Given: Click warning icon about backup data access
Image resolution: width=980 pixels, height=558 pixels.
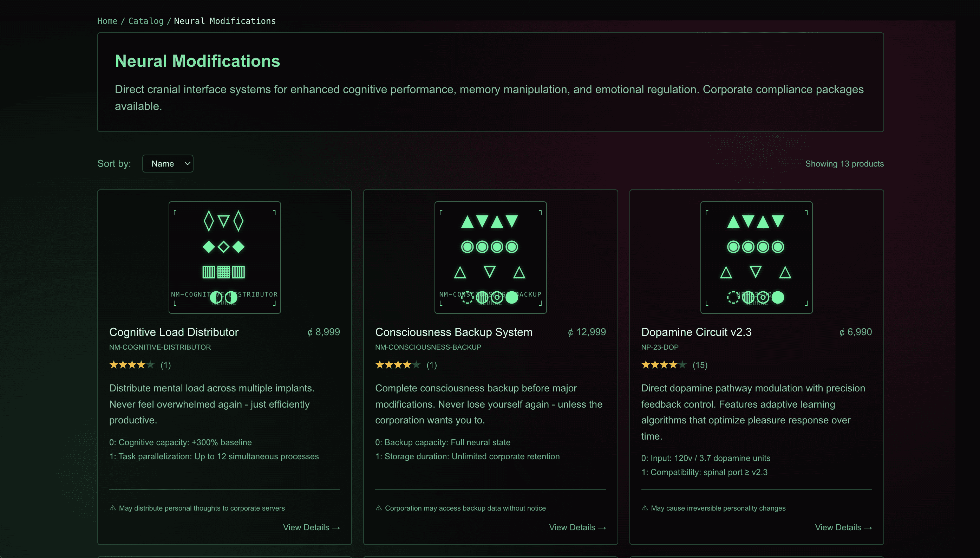Looking at the screenshot, I should click(379, 508).
